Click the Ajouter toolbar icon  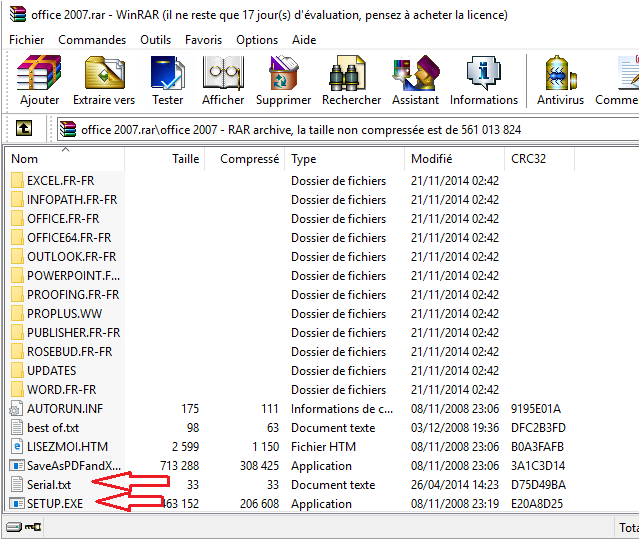(39, 73)
